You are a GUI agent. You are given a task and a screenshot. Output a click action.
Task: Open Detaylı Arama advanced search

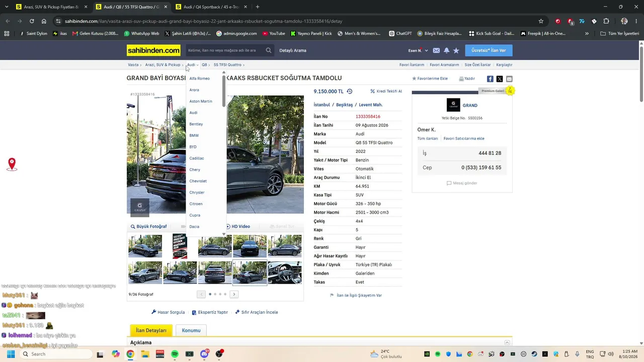tap(293, 50)
